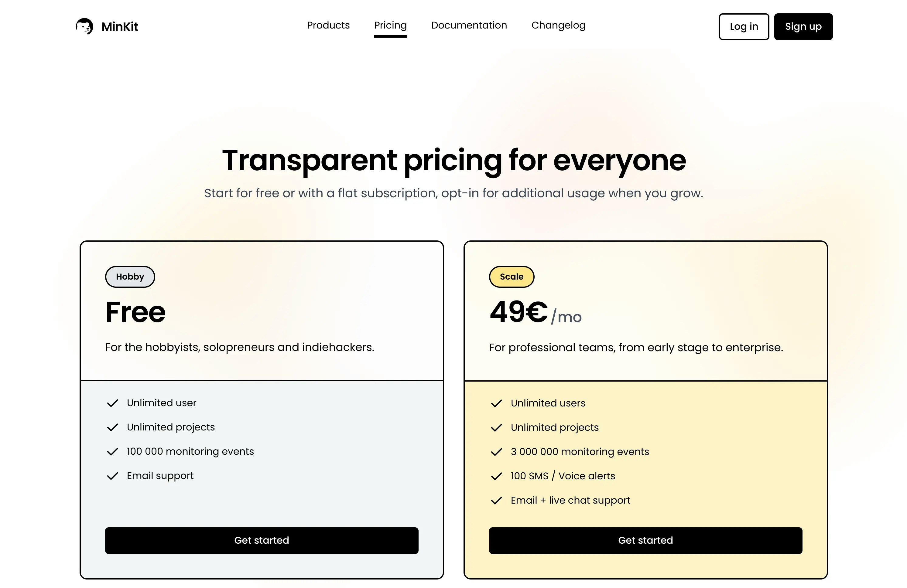Click the checkmark beside 3 000 000 monitoring events
This screenshot has height=588, width=907.
pos(496,452)
